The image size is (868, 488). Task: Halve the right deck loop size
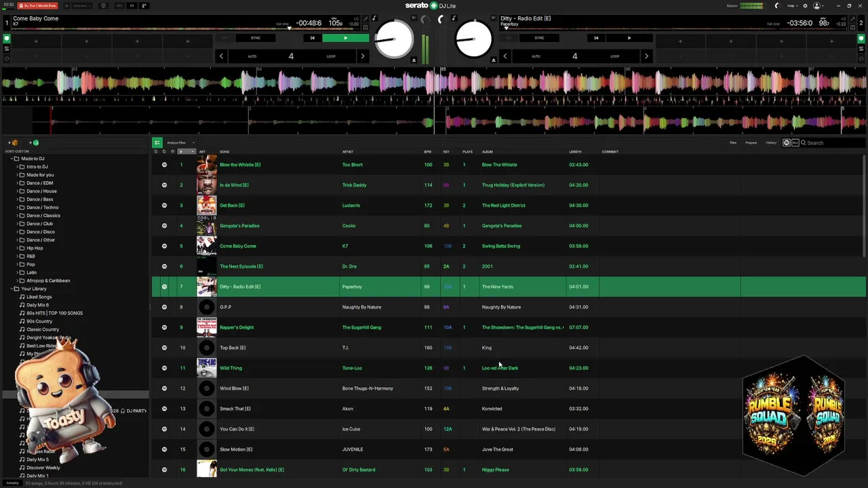(505, 56)
